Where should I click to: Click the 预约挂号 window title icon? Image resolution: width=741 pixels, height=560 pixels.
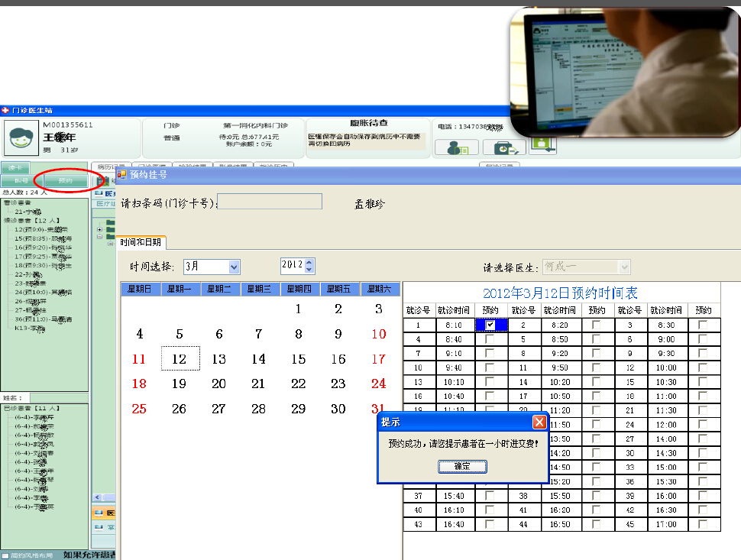[121, 174]
